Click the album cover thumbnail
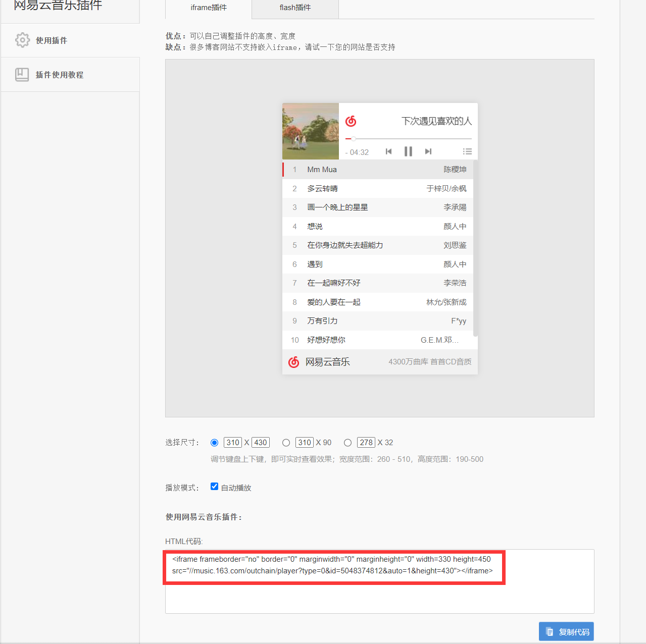The width and height of the screenshot is (646, 644). [x=311, y=131]
